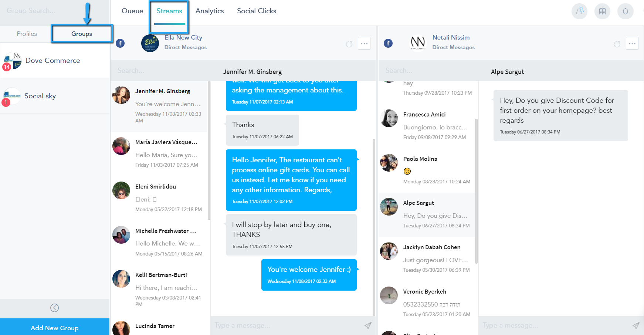Switch to the Queue tab
The height and width of the screenshot is (335, 644).
coord(132,11)
